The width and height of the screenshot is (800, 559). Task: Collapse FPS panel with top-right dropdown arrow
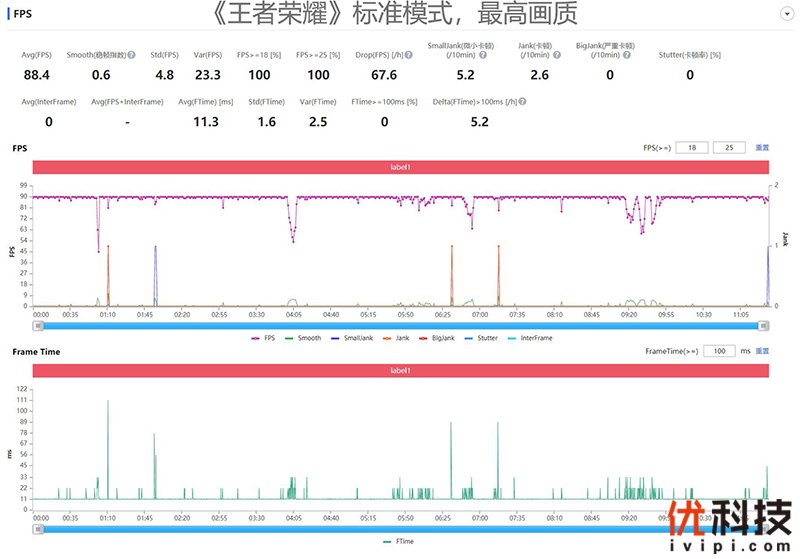coord(786,14)
